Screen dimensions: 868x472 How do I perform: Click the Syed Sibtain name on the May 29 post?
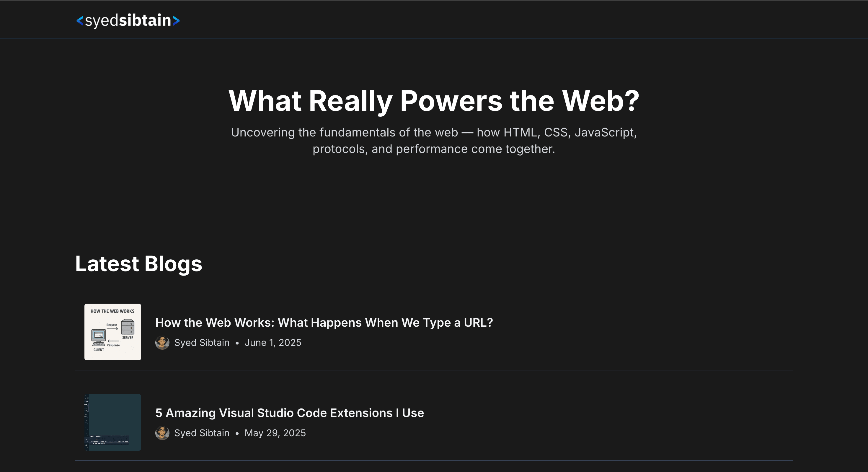click(x=201, y=433)
